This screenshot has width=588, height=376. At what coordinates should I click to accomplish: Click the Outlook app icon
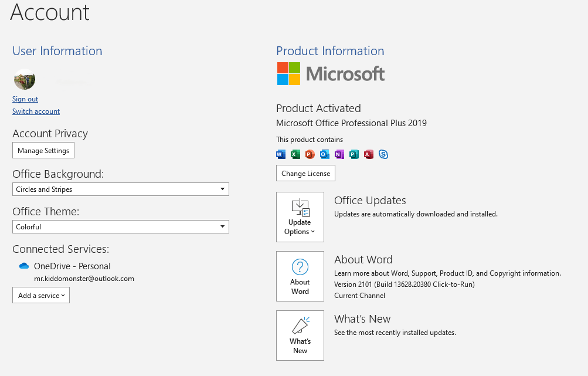pos(325,154)
